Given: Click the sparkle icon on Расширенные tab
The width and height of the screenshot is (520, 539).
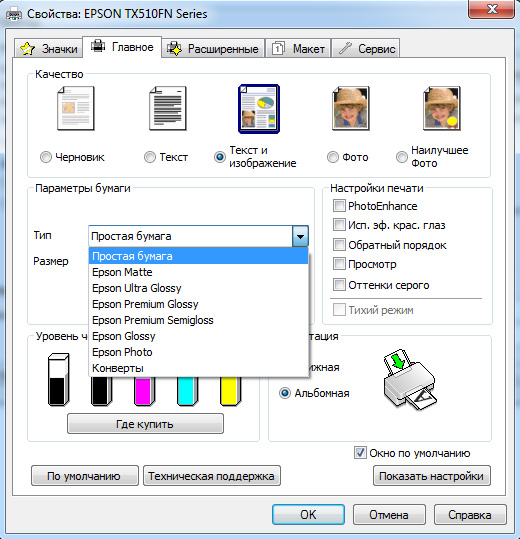Looking at the screenshot, I should pyautogui.click(x=174, y=48).
